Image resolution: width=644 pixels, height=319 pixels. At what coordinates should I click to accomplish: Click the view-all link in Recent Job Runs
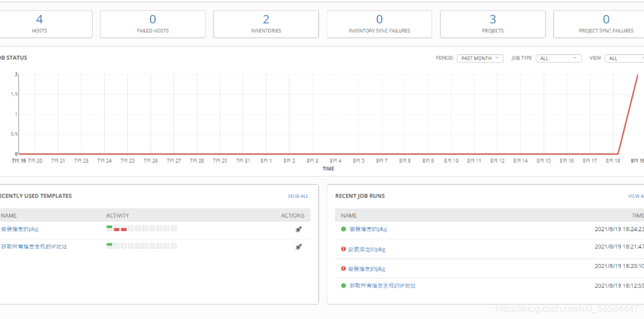pyautogui.click(x=636, y=196)
